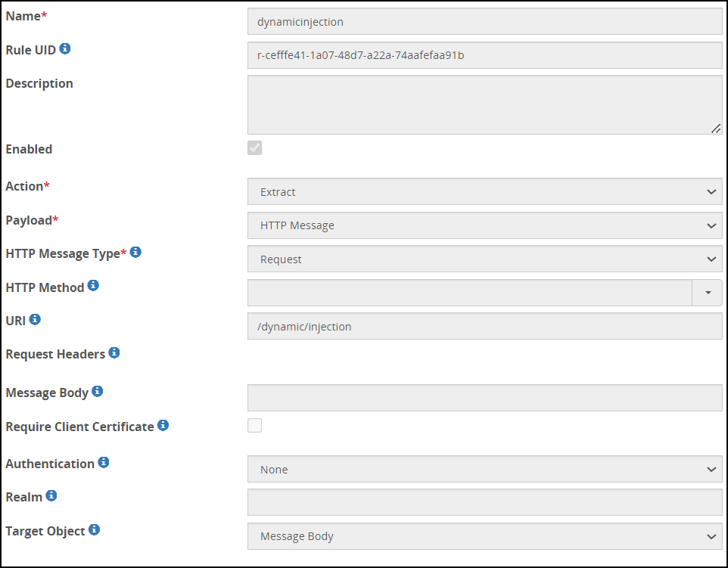Click the Message Body info icon
Screen dimensions: 728x568
click(x=98, y=392)
